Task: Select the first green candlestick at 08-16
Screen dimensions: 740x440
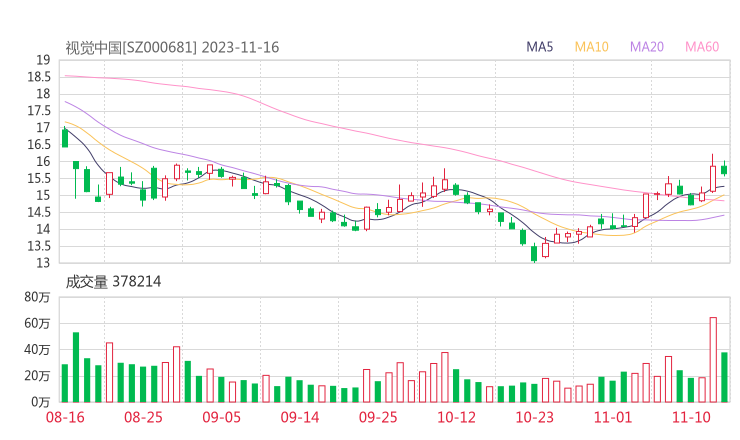Action: click(65, 137)
